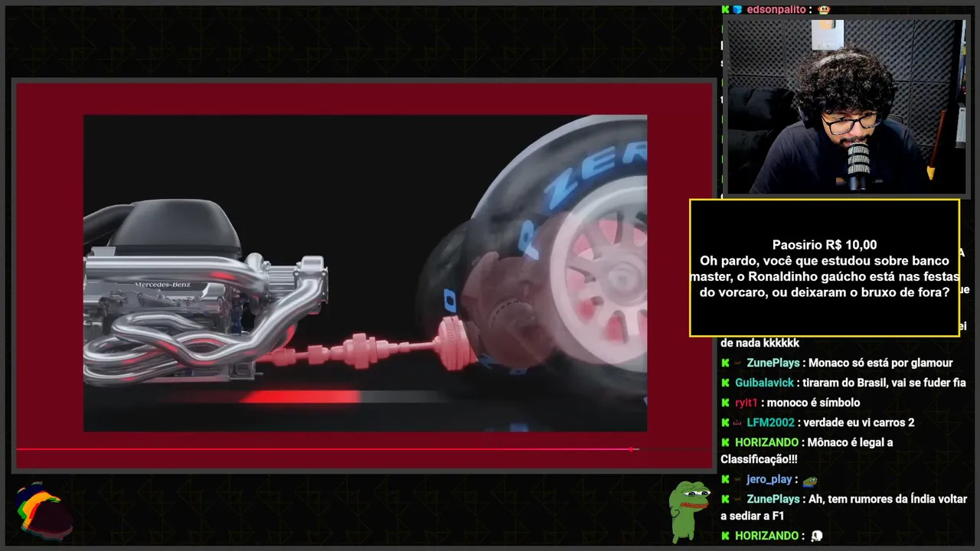Image resolution: width=980 pixels, height=551 pixels.
Task: Open jero_play's chat username
Action: [x=769, y=479]
